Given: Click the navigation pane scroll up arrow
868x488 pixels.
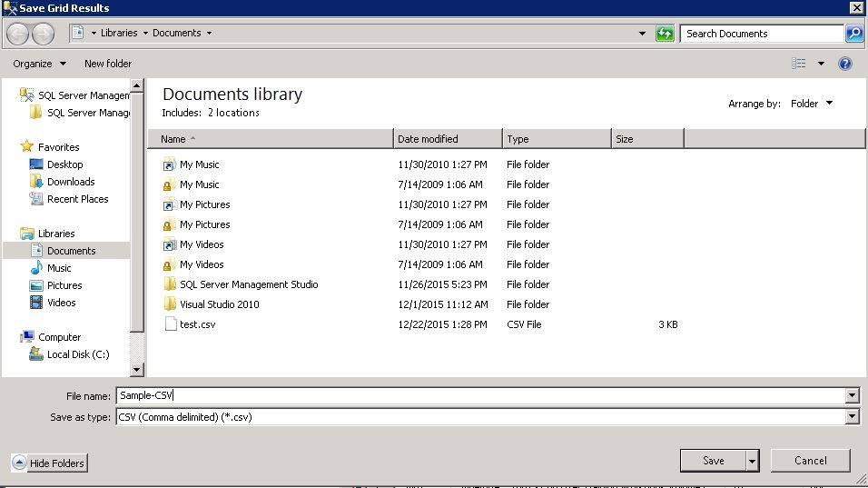Looking at the screenshot, I should click(137, 85).
